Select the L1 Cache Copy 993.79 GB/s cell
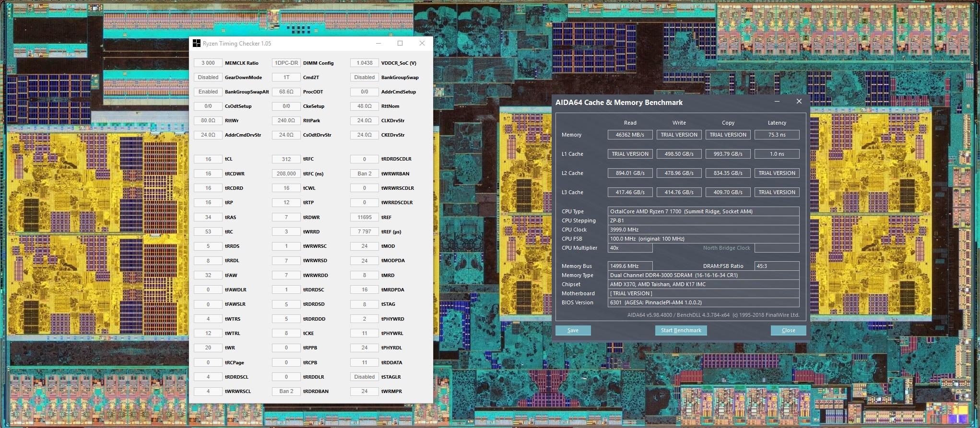980x428 pixels. point(728,154)
